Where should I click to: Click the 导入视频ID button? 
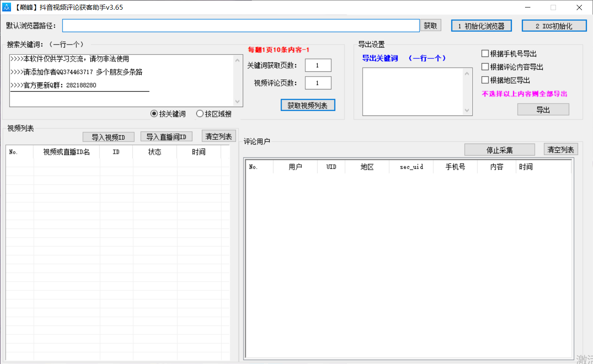pos(108,137)
